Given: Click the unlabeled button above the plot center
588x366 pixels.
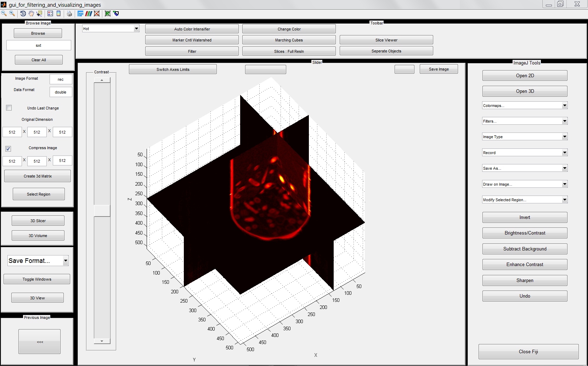Looking at the screenshot, I should [266, 69].
